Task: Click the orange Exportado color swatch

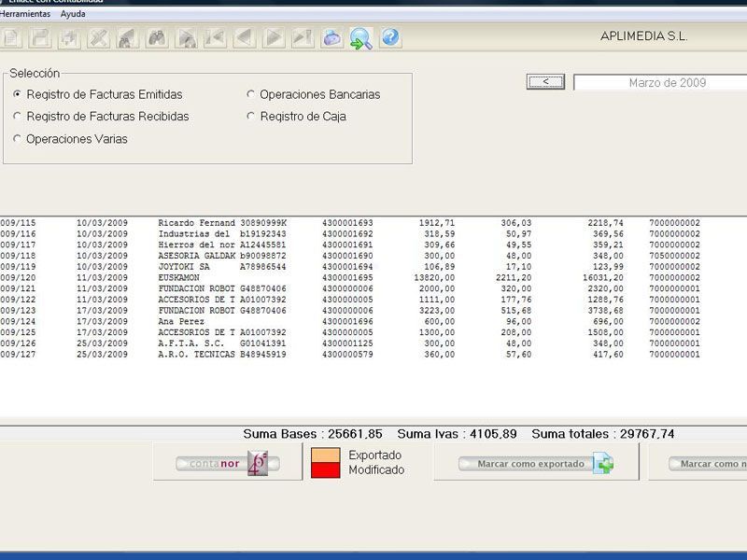Action: point(325,455)
